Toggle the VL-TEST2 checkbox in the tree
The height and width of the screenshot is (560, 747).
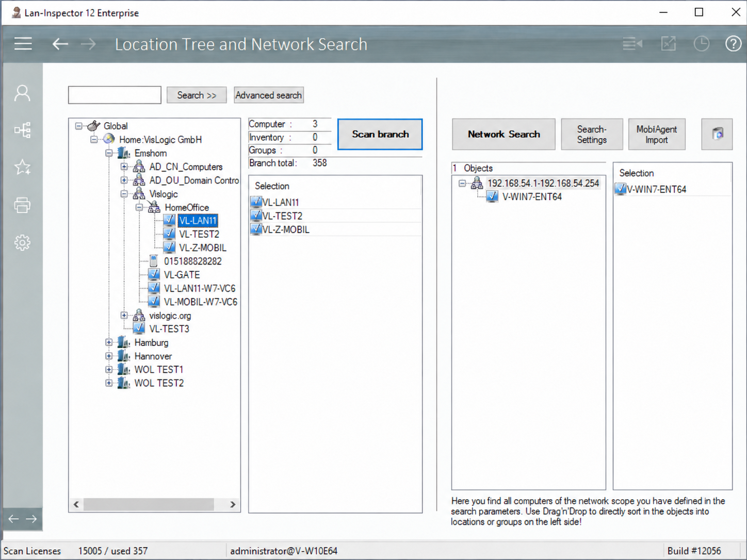[169, 234]
